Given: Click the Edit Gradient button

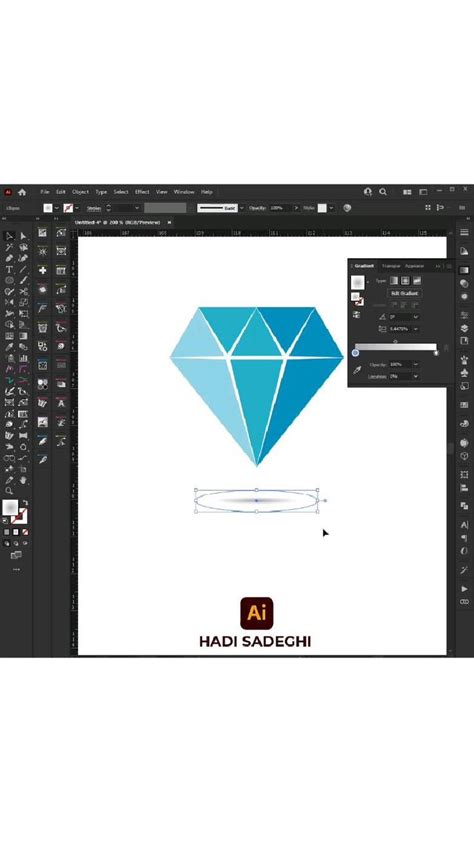Looking at the screenshot, I should point(405,293).
